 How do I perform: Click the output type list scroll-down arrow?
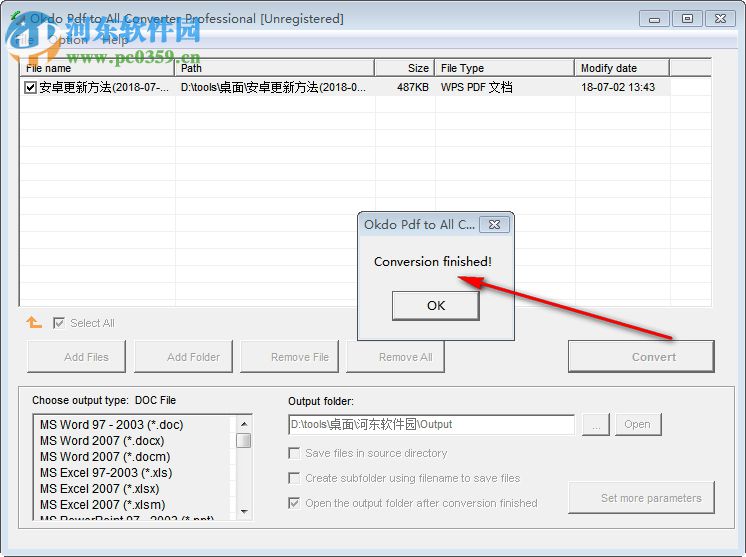coord(244,511)
